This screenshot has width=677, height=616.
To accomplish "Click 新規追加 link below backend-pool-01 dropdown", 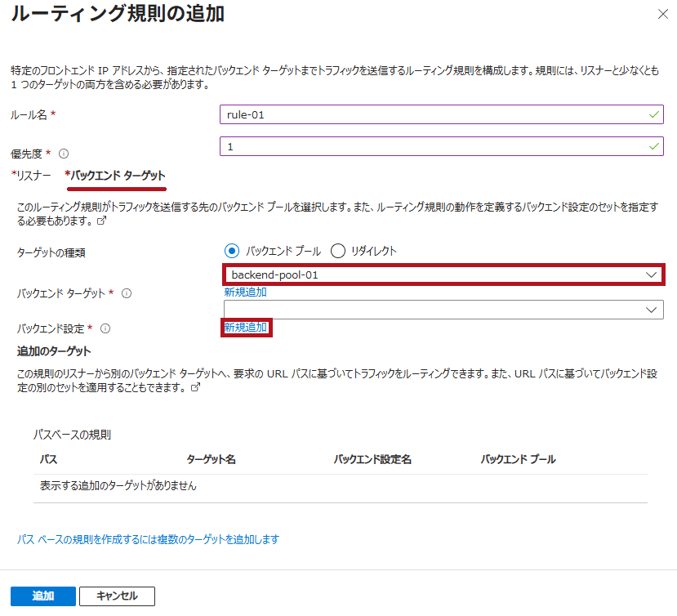I will [x=245, y=292].
